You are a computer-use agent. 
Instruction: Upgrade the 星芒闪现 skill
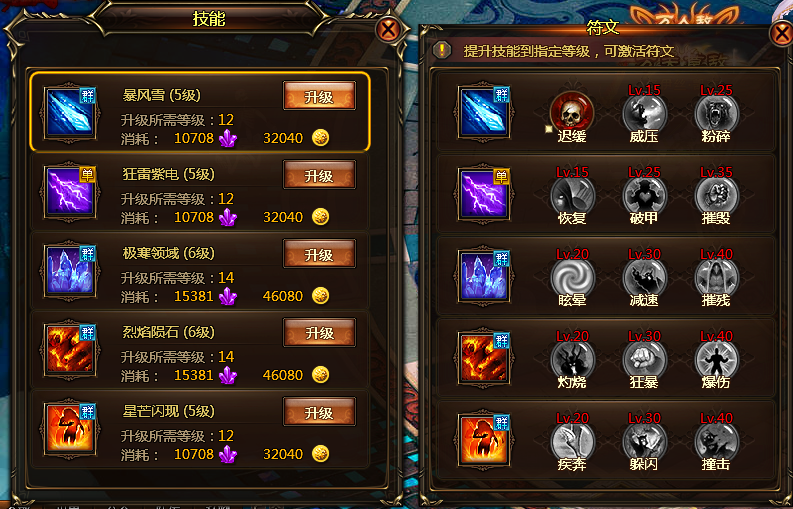(319, 412)
